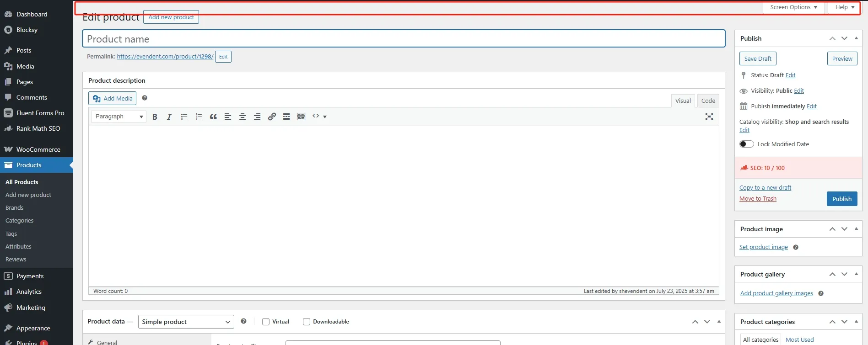Select the All categories tab
Image resolution: width=868 pixels, height=345 pixels.
point(760,340)
